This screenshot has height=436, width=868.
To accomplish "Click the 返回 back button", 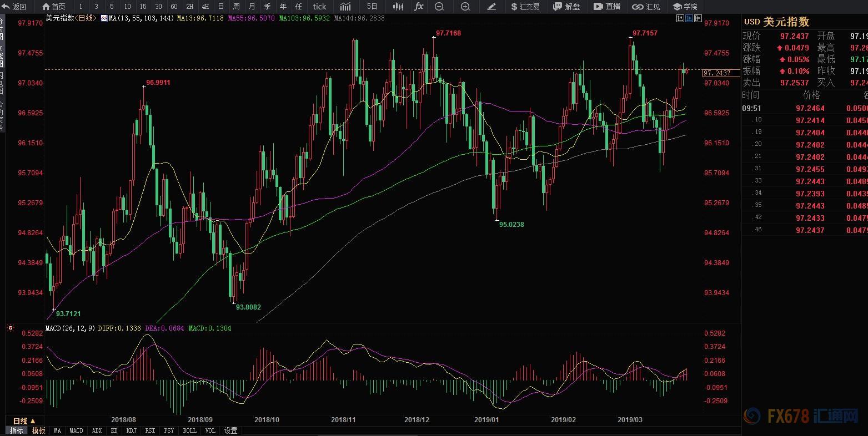I will click(x=15, y=7).
